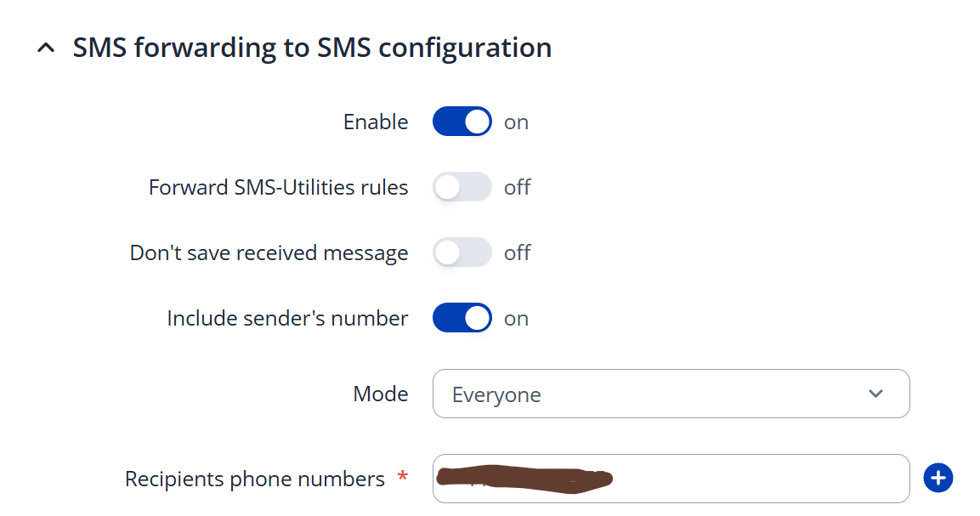Viewport: 980px width, 516px height.
Task: Click "off" text beside Forward SMS-Utilities rules
Action: pos(517,188)
